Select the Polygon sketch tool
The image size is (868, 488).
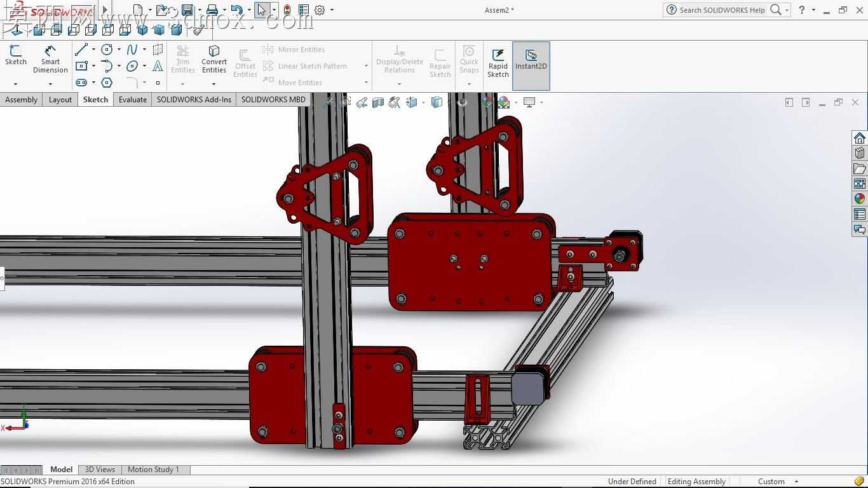[x=107, y=83]
